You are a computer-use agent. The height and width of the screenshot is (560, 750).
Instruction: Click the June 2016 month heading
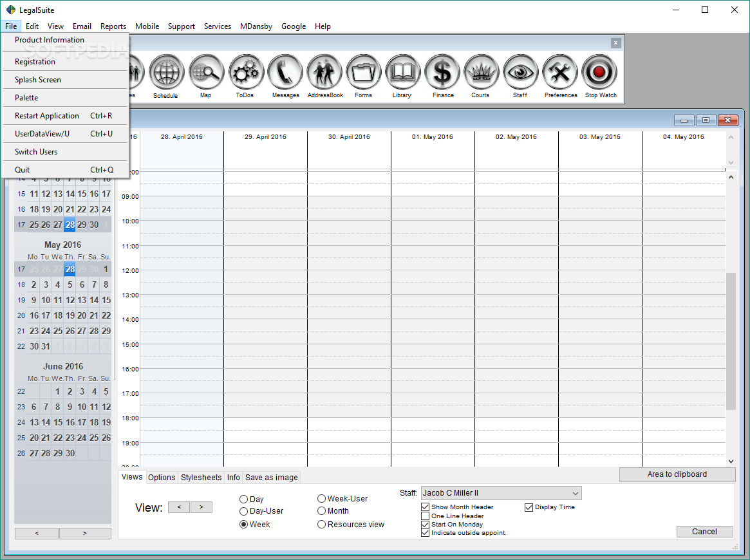tap(63, 366)
